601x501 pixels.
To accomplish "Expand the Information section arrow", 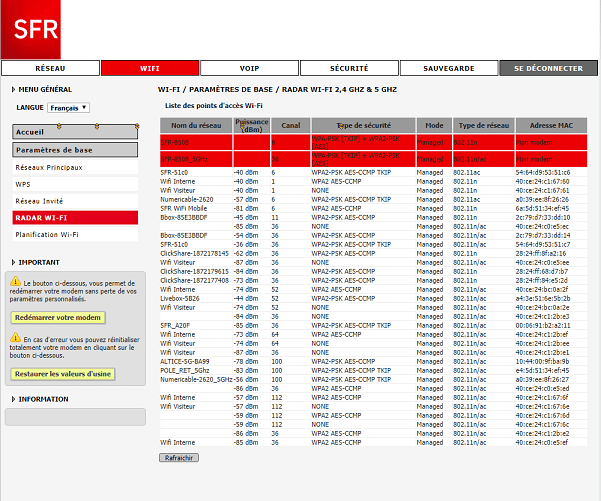I will pyautogui.click(x=13, y=399).
